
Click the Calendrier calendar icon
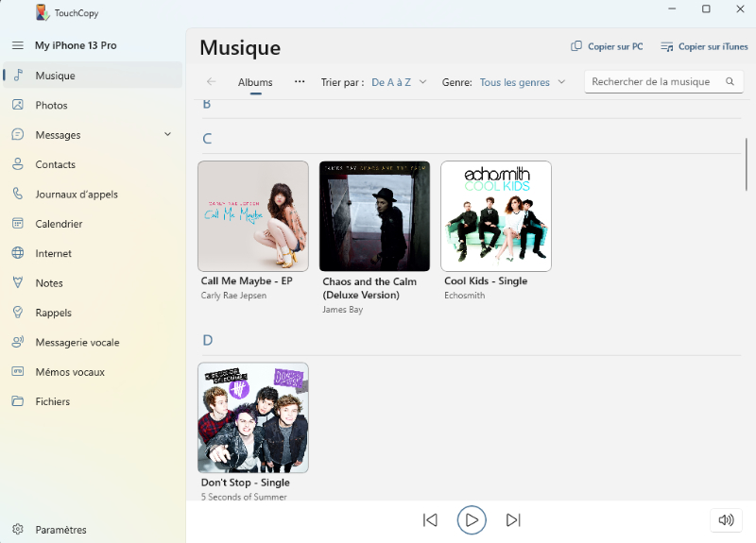click(18, 223)
